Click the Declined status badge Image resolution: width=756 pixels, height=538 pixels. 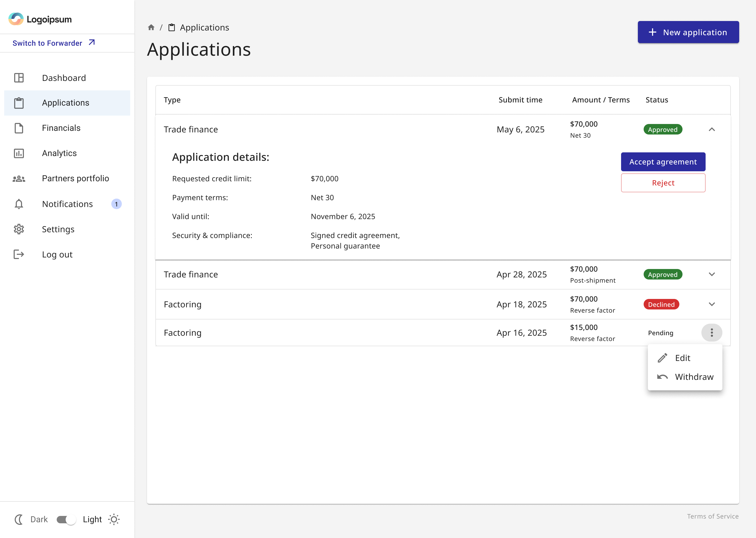click(x=661, y=304)
